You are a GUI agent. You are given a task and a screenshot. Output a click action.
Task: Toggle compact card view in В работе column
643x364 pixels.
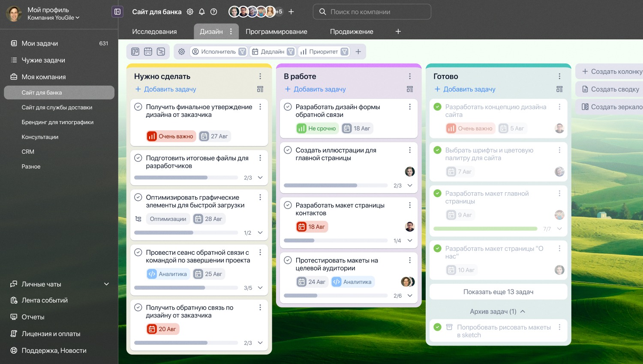click(410, 89)
